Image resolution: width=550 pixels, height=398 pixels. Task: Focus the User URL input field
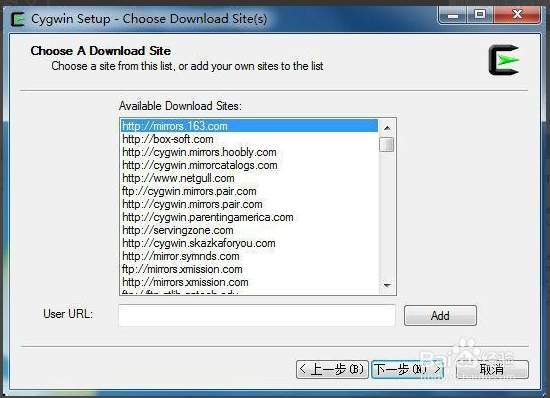[x=257, y=315]
